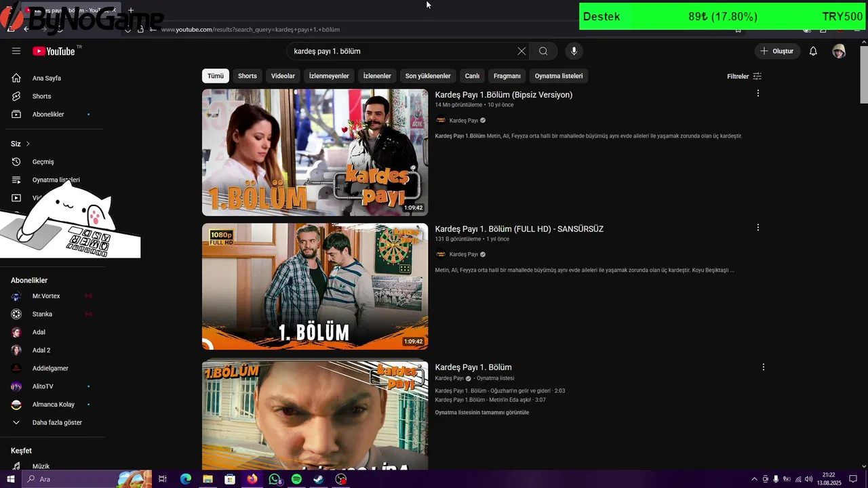Select the Canlı filter chip
868x488 pixels.
tap(472, 76)
